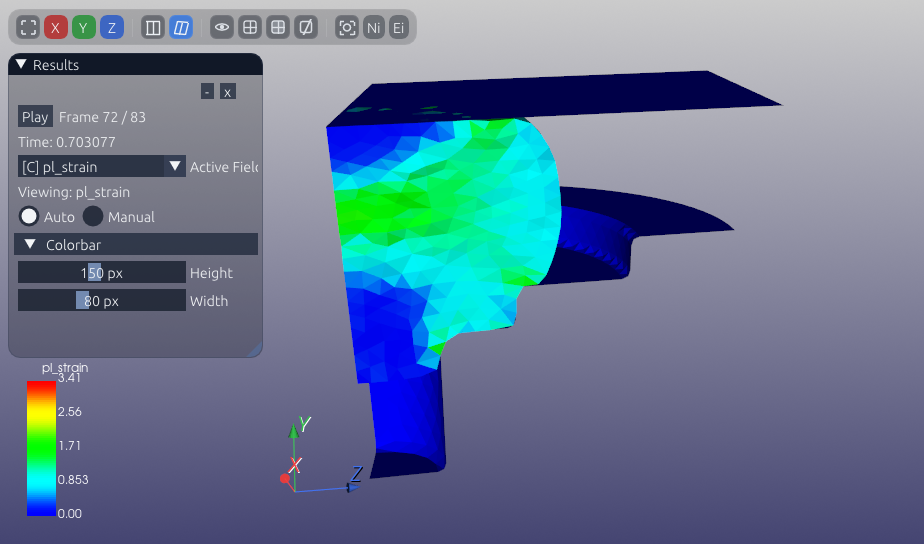This screenshot has width=924, height=544.
Task: Click the XYZ axis orientation triad
Action: tap(321, 455)
